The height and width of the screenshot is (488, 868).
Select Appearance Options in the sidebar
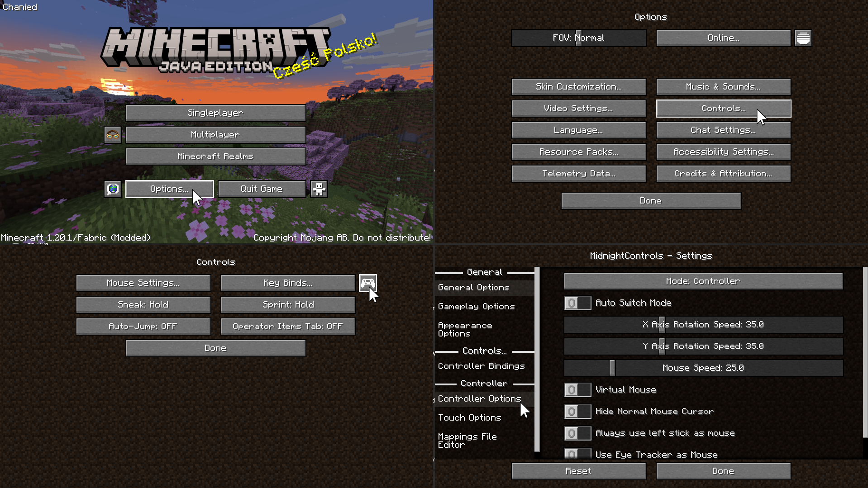(x=484, y=330)
